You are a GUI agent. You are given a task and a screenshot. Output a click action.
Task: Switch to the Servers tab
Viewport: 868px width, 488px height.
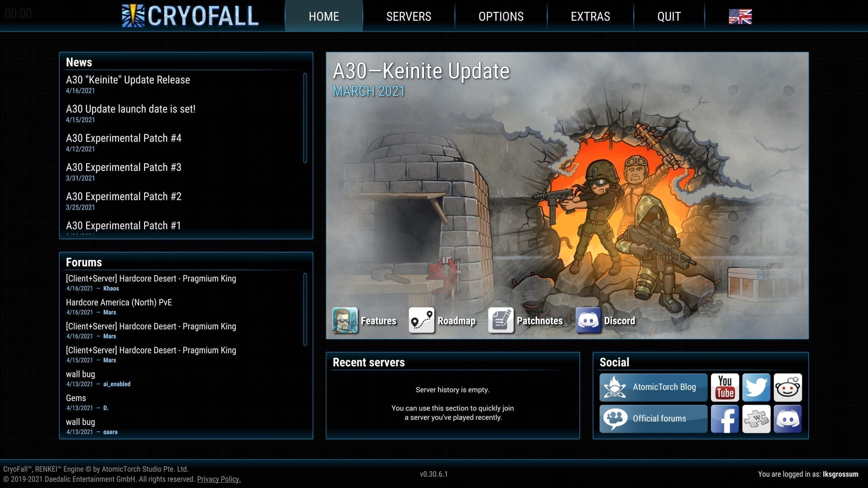click(x=409, y=16)
